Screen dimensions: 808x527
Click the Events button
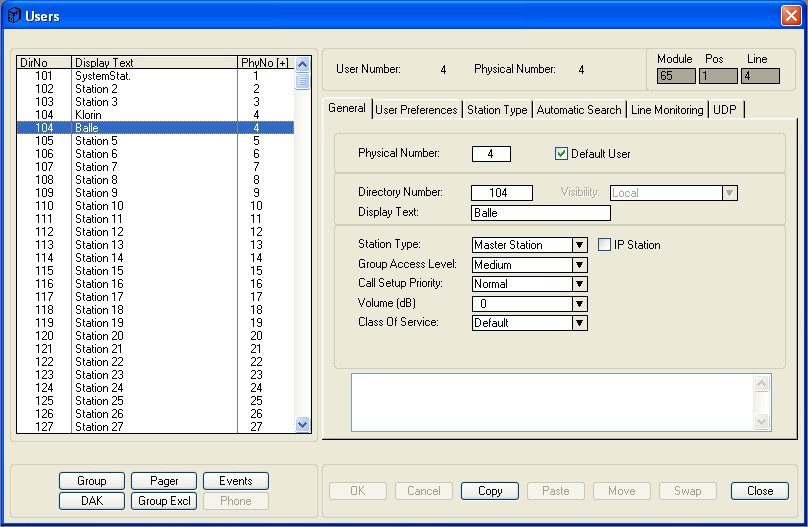tap(236, 481)
